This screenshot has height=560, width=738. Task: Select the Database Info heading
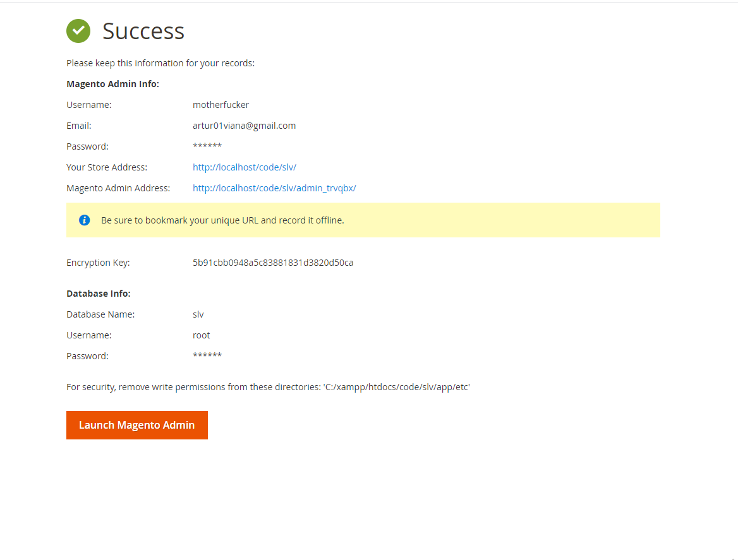point(98,294)
